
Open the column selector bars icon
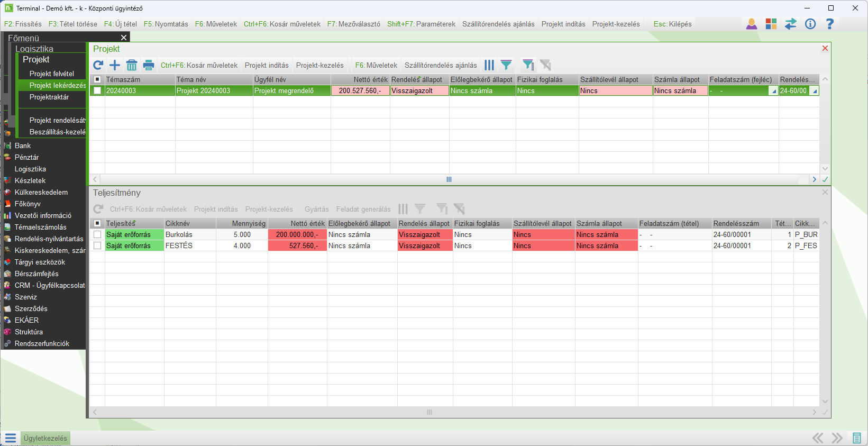[489, 65]
